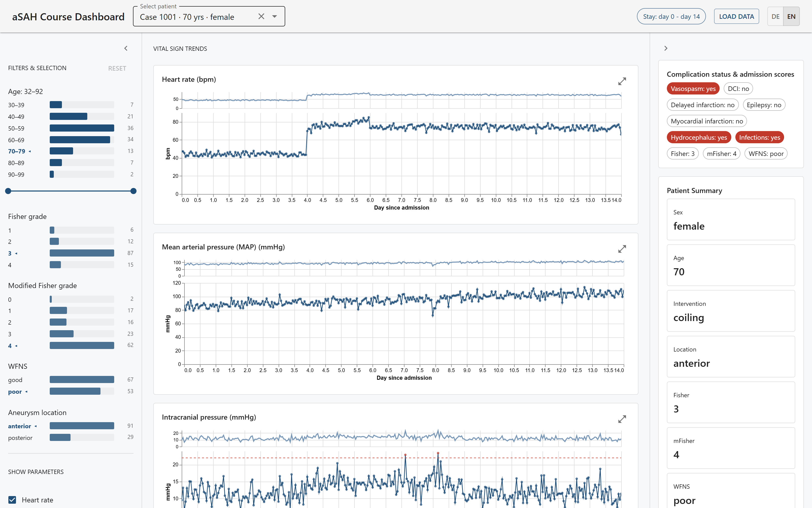Filter aneurysm location posterior
Screen dimensions: 812x508
click(71, 437)
